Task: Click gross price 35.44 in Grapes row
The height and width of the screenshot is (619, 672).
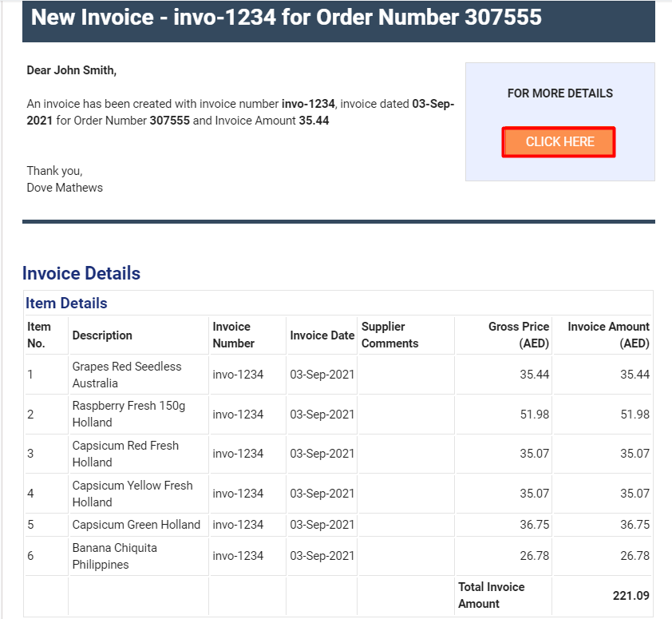Action: tap(535, 375)
